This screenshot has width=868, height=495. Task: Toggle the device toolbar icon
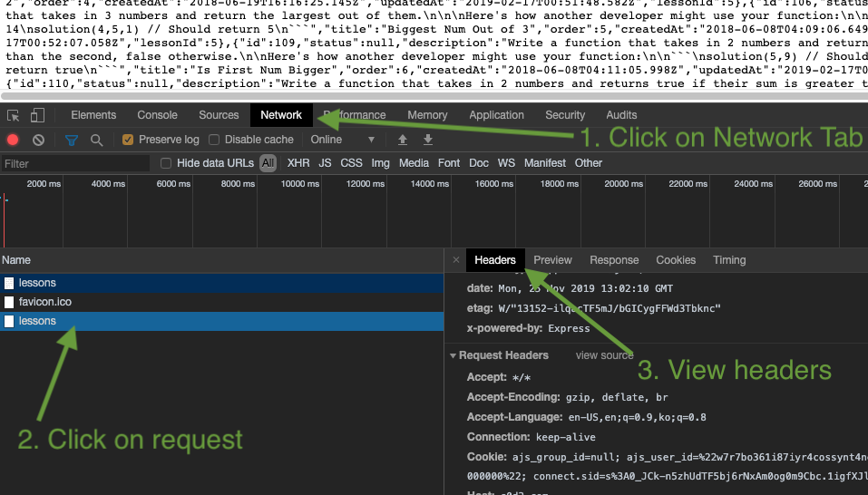click(37, 115)
